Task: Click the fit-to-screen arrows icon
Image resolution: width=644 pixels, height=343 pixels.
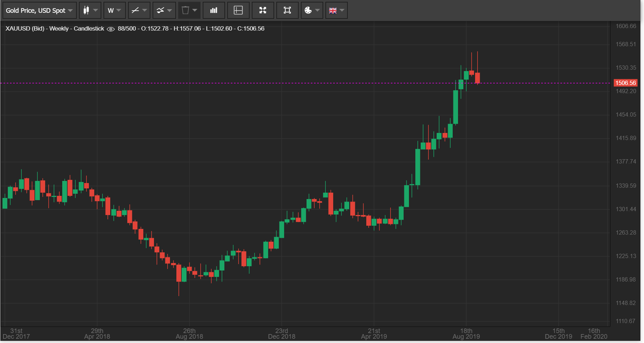Action: (x=263, y=11)
